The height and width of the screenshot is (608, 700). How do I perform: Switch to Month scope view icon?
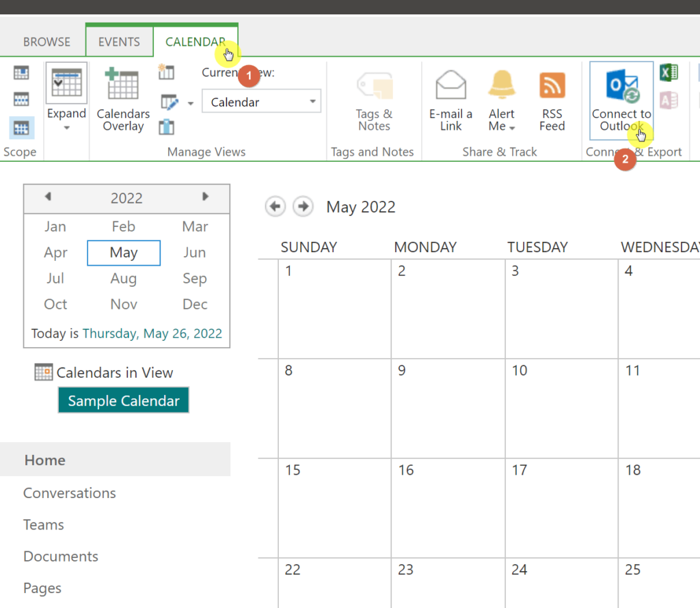21,128
